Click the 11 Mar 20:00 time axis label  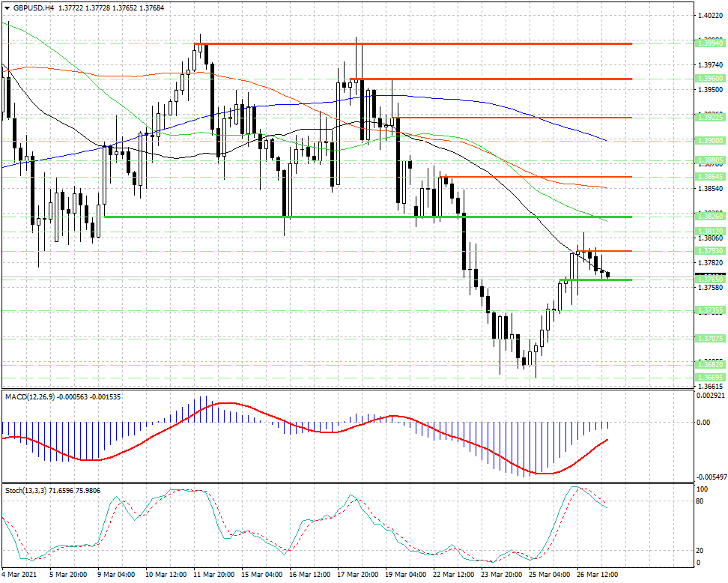[x=214, y=574]
